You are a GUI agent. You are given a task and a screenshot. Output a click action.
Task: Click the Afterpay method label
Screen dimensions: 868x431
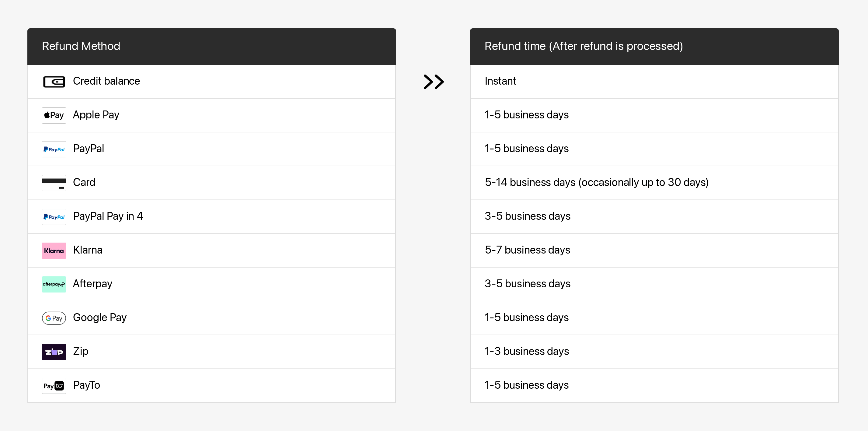(x=92, y=284)
